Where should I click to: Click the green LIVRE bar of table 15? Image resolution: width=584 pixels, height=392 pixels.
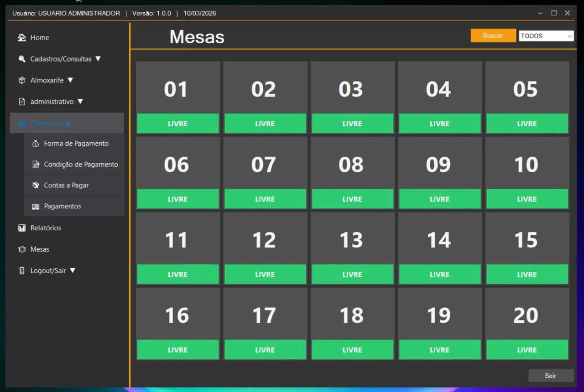click(x=527, y=274)
